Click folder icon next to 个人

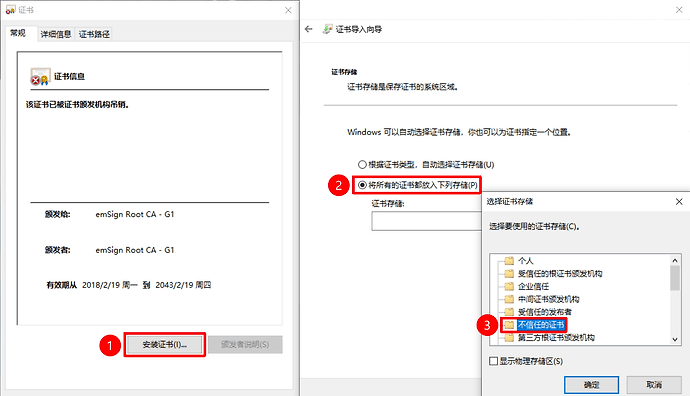[509, 260]
